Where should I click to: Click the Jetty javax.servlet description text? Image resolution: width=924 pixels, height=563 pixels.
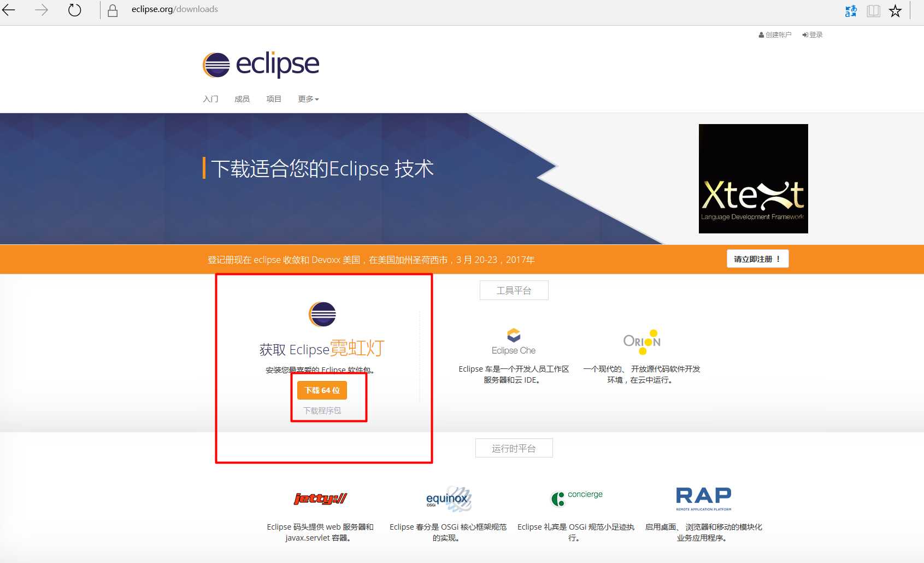tap(320, 532)
